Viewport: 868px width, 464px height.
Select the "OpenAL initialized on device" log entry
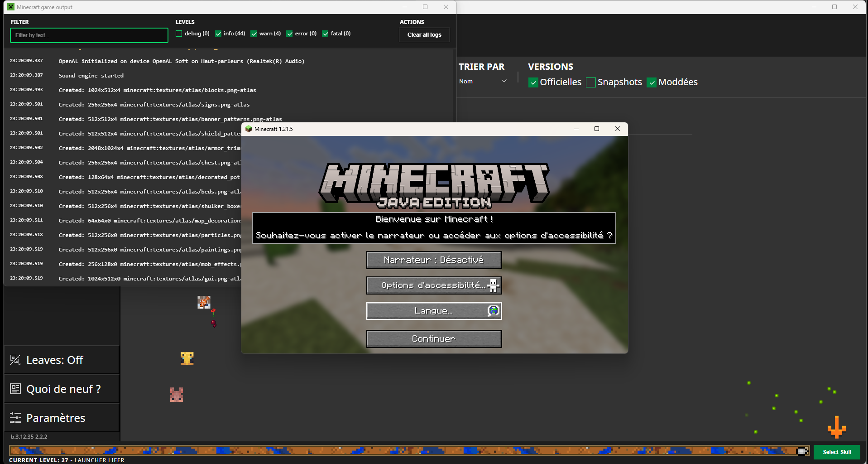click(182, 61)
